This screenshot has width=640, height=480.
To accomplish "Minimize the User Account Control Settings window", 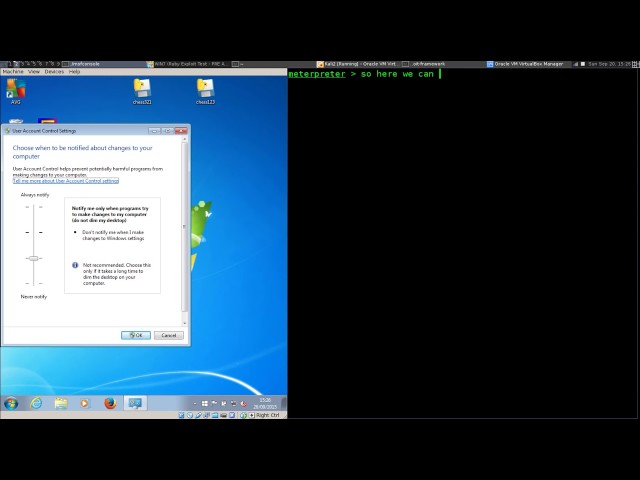I will tap(154, 131).
